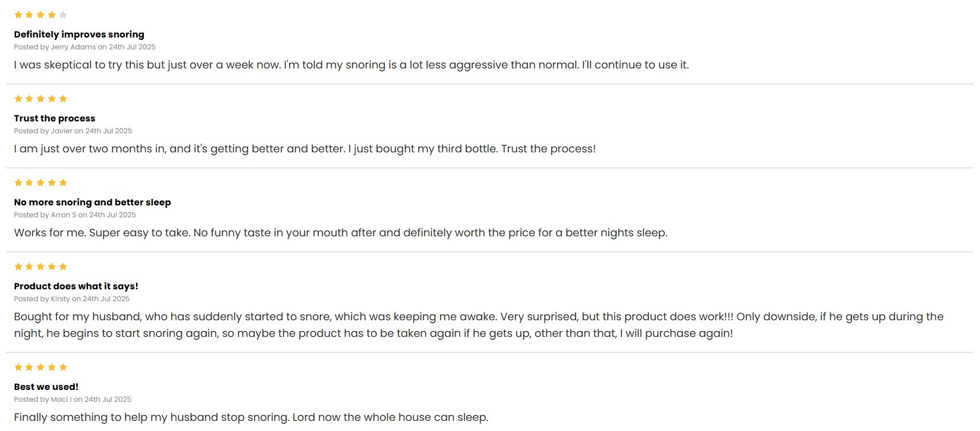This screenshot has width=980, height=431.
Task: Click the star rating above Best we used
Action: pyautogui.click(x=40, y=367)
